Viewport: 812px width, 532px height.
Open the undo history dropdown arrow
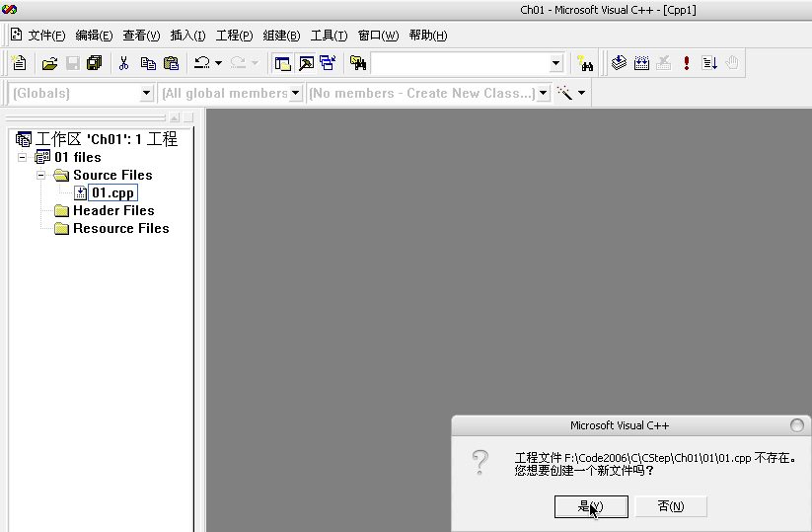point(218,63)
